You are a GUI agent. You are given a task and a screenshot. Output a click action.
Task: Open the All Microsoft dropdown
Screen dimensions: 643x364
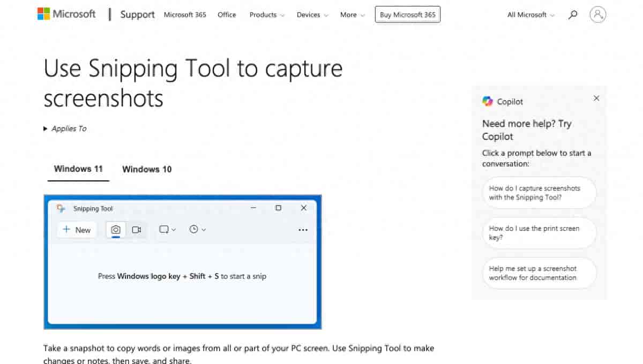pyautogui.click(x=530, y=15)
